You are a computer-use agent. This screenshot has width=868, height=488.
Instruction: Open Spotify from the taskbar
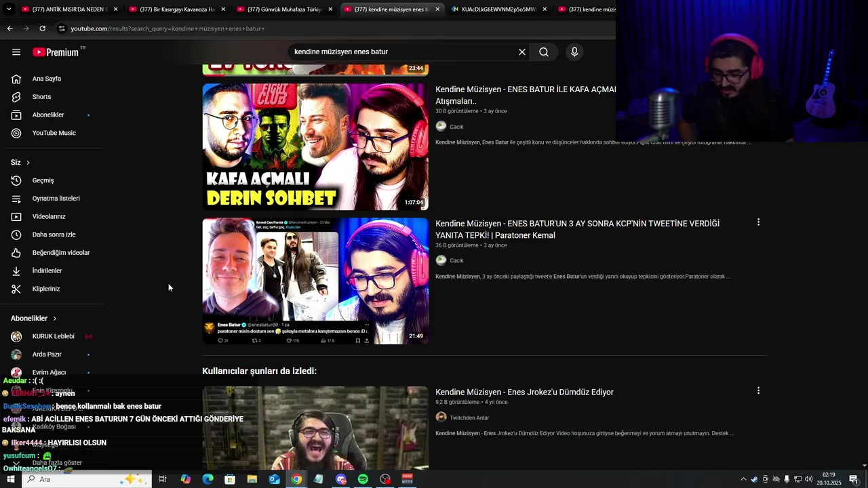[x=363, y=479]
